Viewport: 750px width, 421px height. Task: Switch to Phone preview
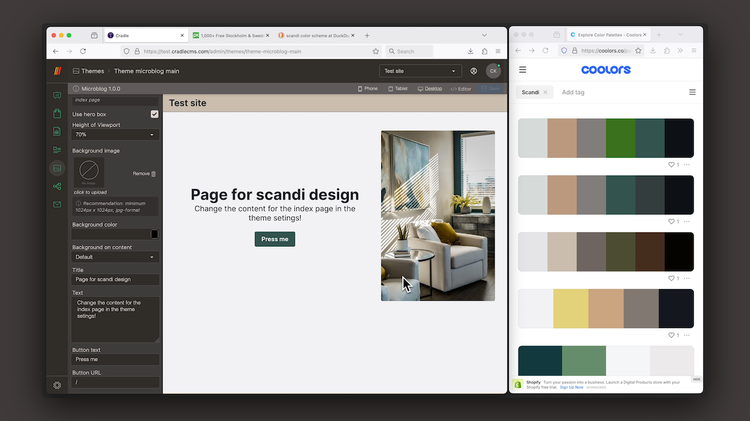(367, 89)
